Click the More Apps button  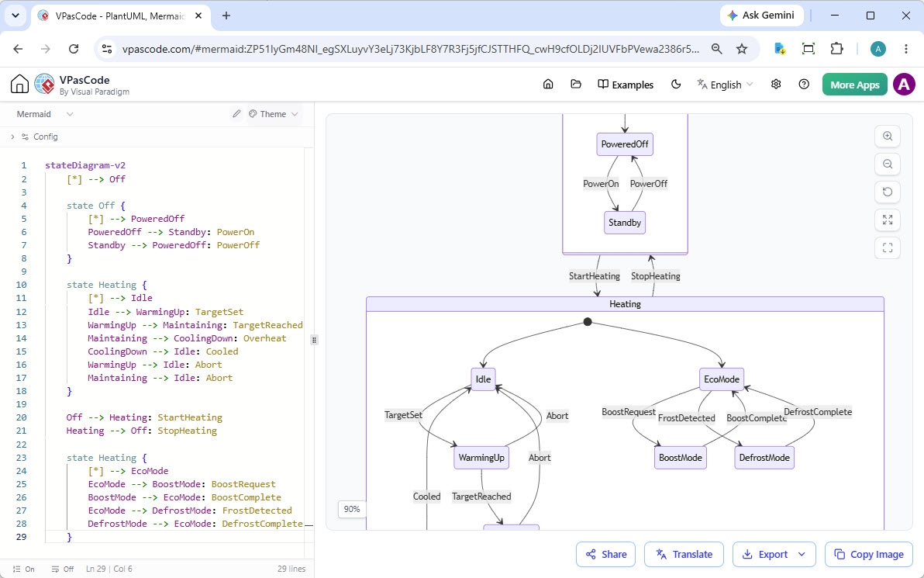click(854, 85)
